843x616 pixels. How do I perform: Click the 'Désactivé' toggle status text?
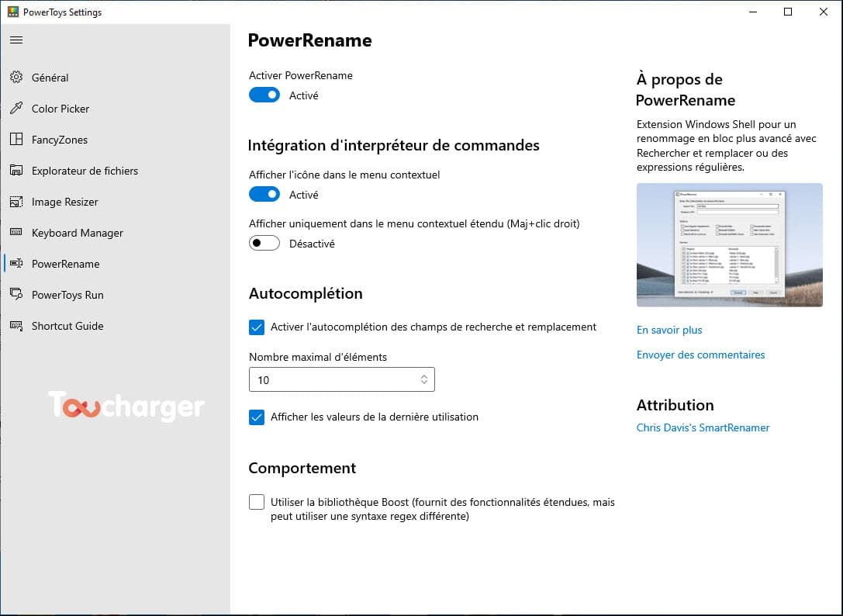pos(312,244)
